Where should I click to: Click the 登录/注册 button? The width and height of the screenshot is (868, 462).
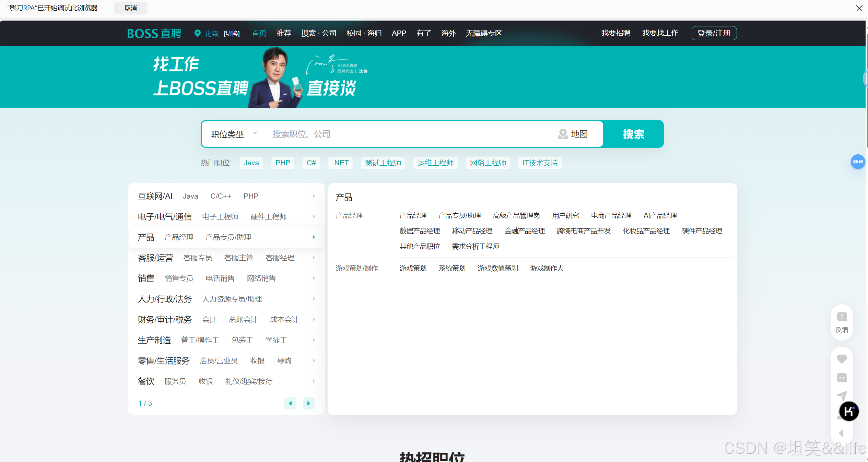pos(714,33)
